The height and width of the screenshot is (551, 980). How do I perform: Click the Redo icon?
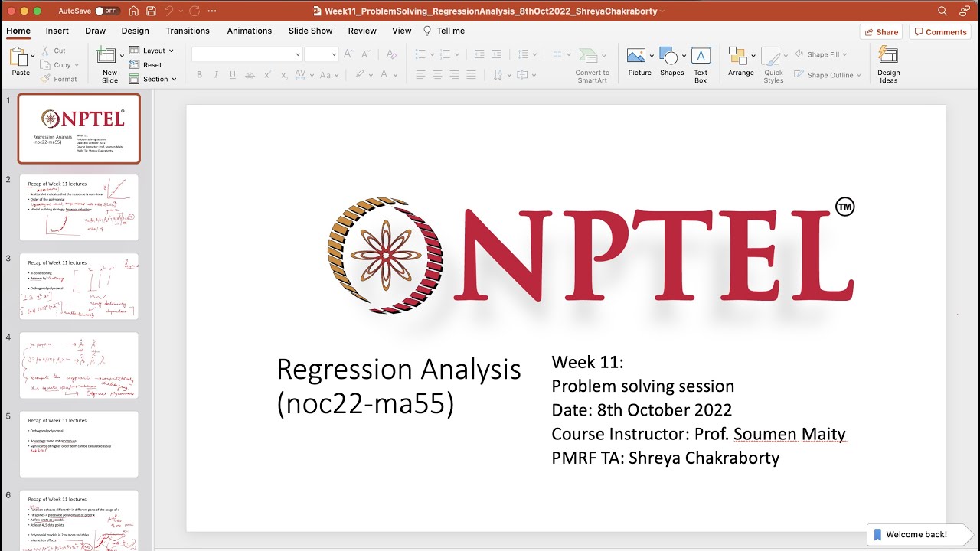click(194, 11)
